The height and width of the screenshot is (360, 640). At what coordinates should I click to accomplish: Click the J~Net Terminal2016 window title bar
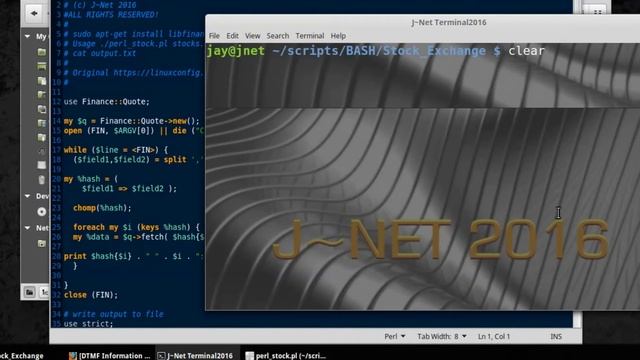point(448,22)
